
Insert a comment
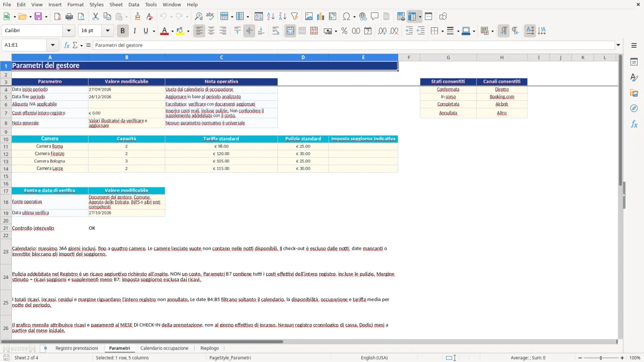(x=375, y=17)
